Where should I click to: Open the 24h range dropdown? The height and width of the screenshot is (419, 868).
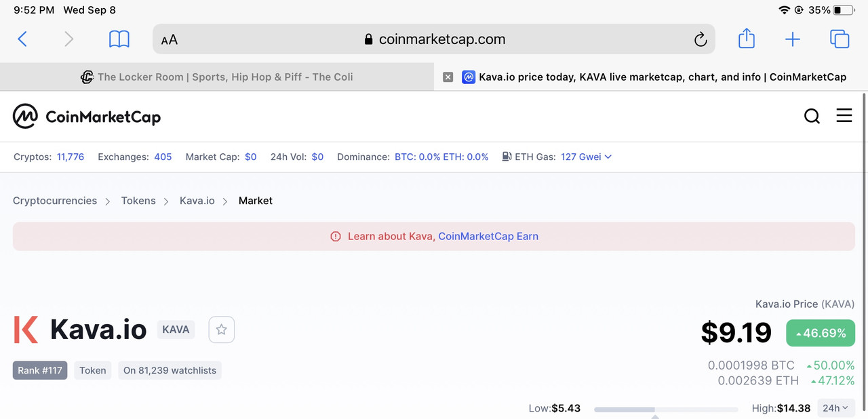[835, 408]
